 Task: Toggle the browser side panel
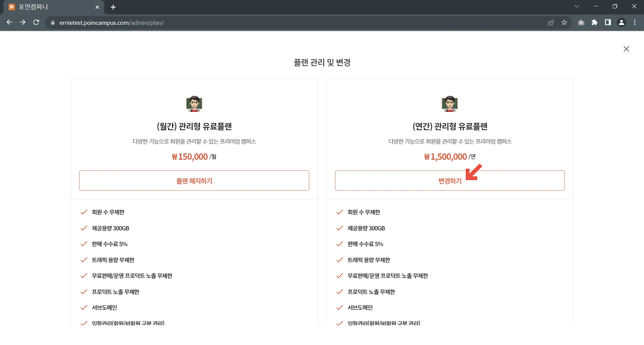click(608, 22)
